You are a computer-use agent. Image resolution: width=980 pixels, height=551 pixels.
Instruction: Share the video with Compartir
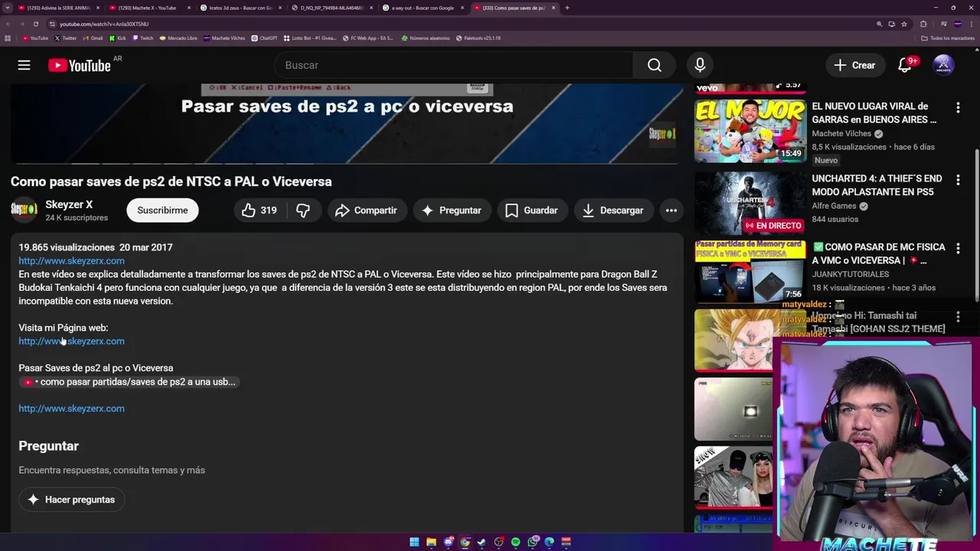pyautogui.click(x=366, y=210)
